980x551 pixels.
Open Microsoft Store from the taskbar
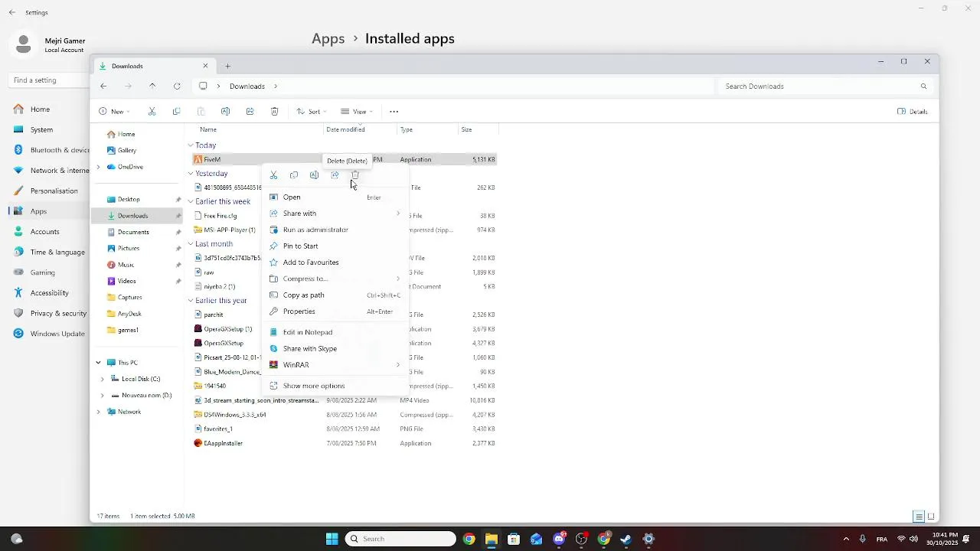click(x=514, y=539)
